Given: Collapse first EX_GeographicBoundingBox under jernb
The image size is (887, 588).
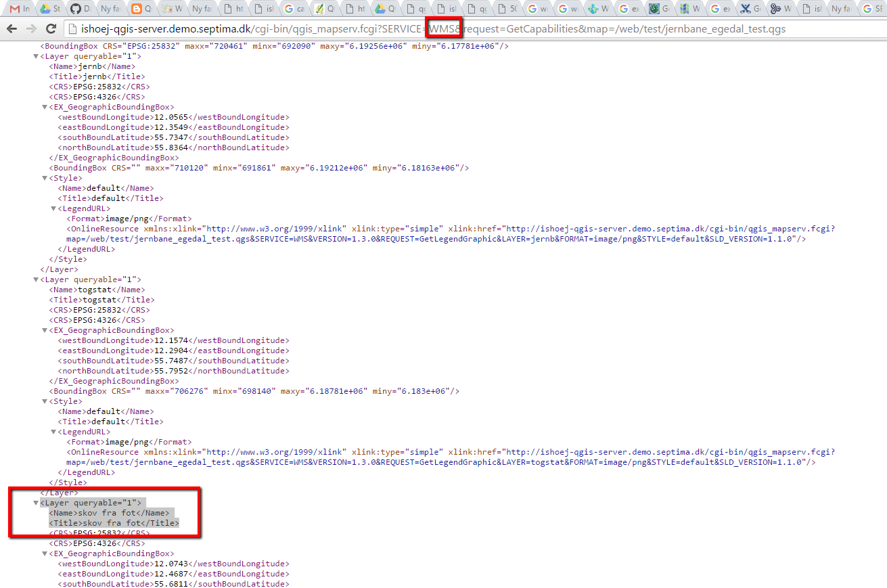Looking at the screenshot, I should coord(44,107).
